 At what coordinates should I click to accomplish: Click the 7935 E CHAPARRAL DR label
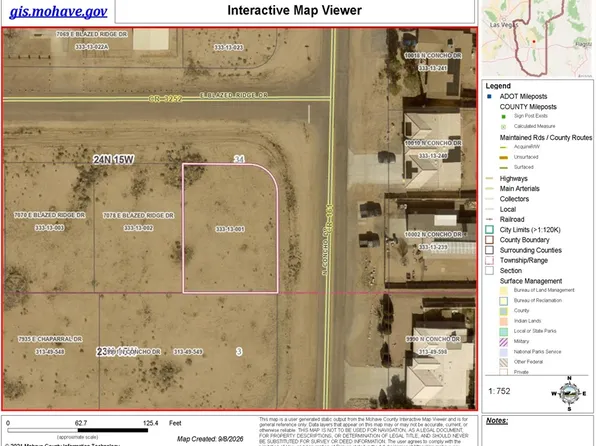pyautogui.click(x=50, y=339)
